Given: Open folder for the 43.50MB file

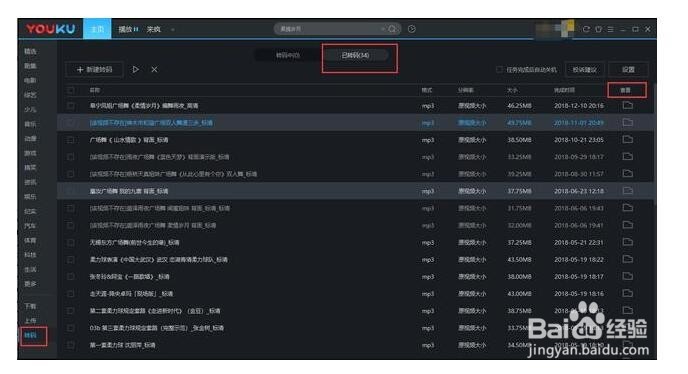Looking at the screenshot, I should click(627, 259).
